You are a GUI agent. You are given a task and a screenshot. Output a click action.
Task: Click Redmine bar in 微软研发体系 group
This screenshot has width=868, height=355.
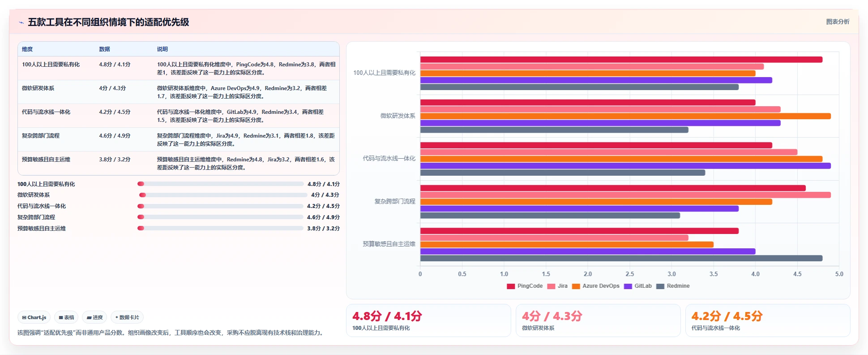554,130
